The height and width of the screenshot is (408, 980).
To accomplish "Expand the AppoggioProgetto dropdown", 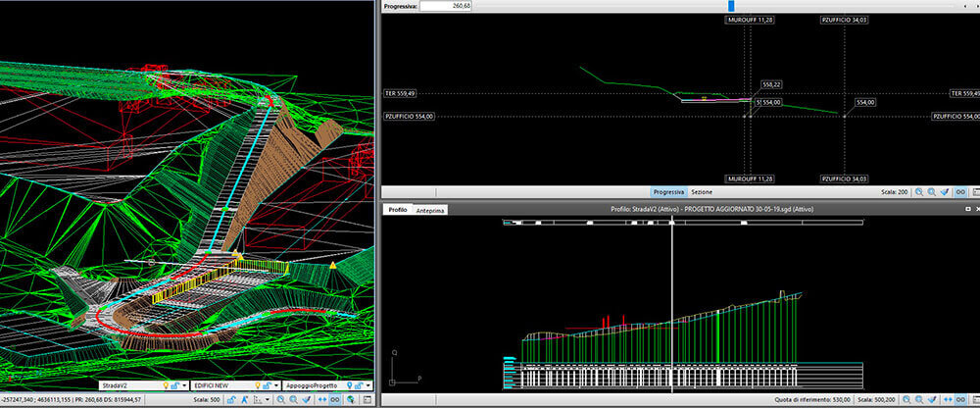I will pos(369,385).
